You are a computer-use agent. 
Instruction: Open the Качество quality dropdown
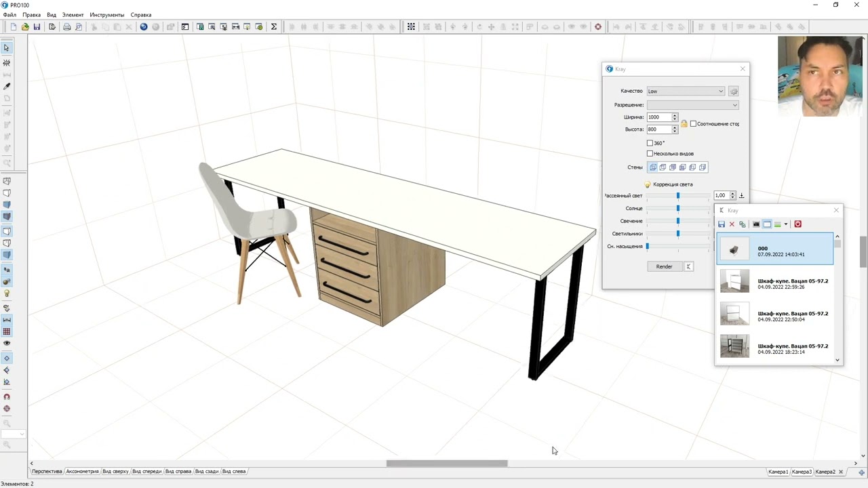tap(686, 91)
